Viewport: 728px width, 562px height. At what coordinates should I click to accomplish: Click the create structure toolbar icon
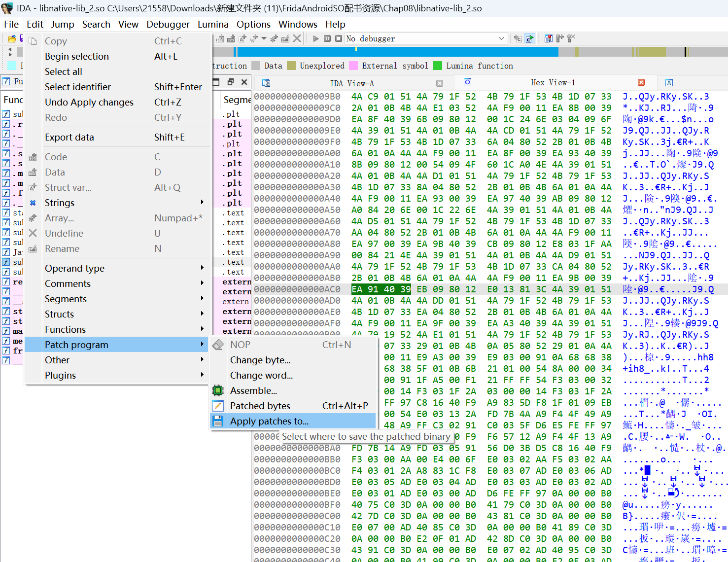254,38
